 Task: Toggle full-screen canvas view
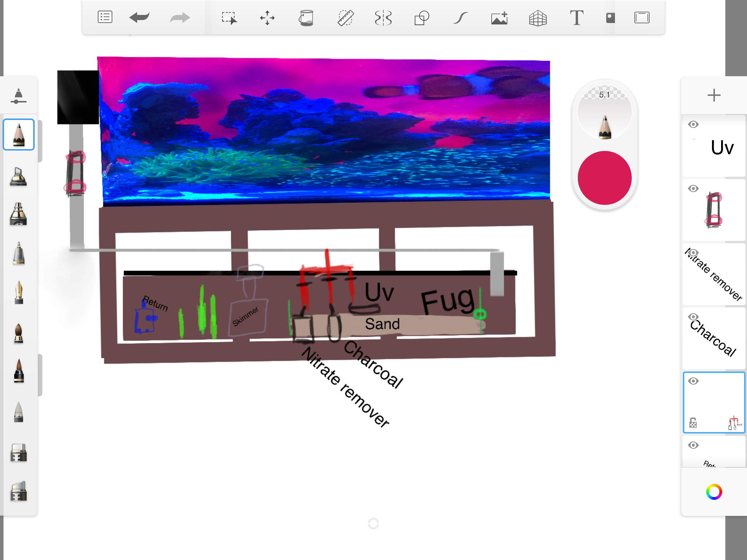[642, 17]
